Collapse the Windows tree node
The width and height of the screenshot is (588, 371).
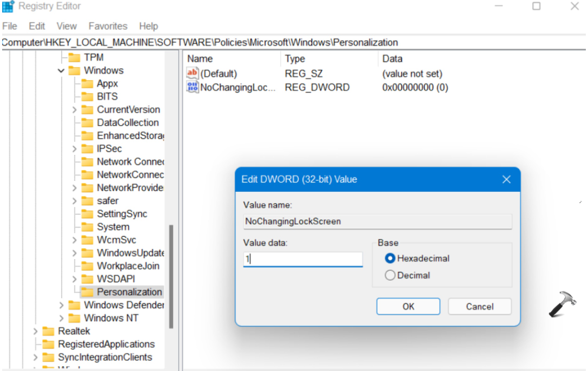(x=61, y=71)
